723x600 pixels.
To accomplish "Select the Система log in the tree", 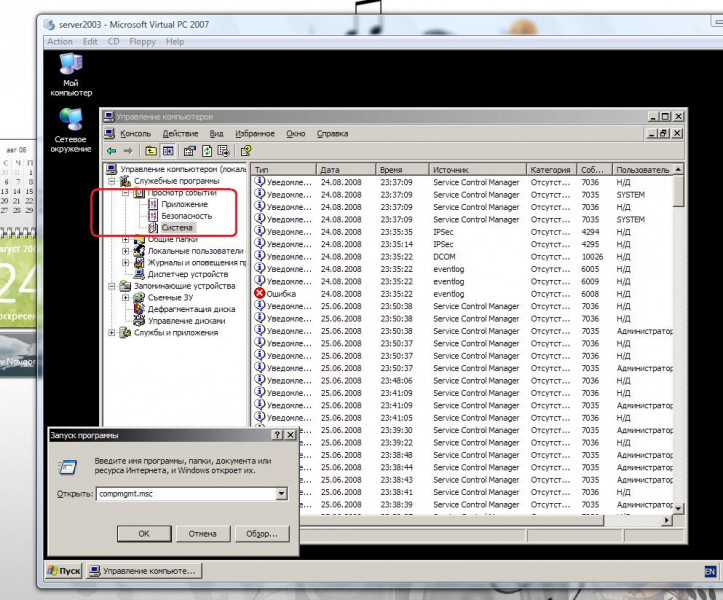I will pyautogui.click(x=177, y=227).
